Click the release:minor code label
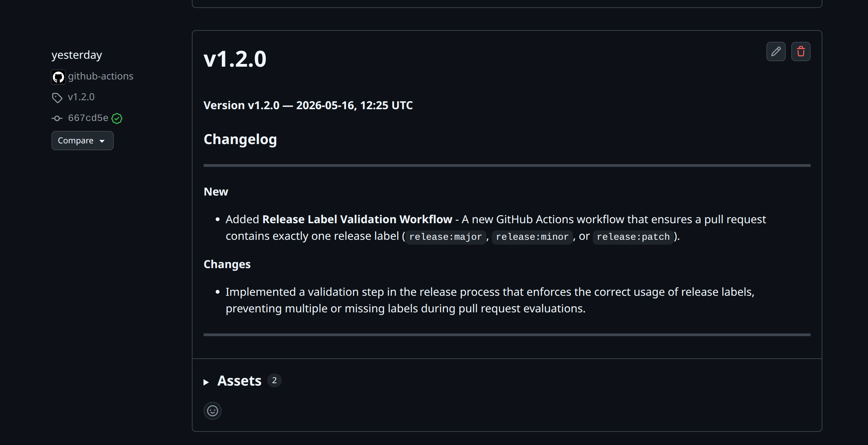This screenshot has height=445, width=868. (x=532, y=237)
